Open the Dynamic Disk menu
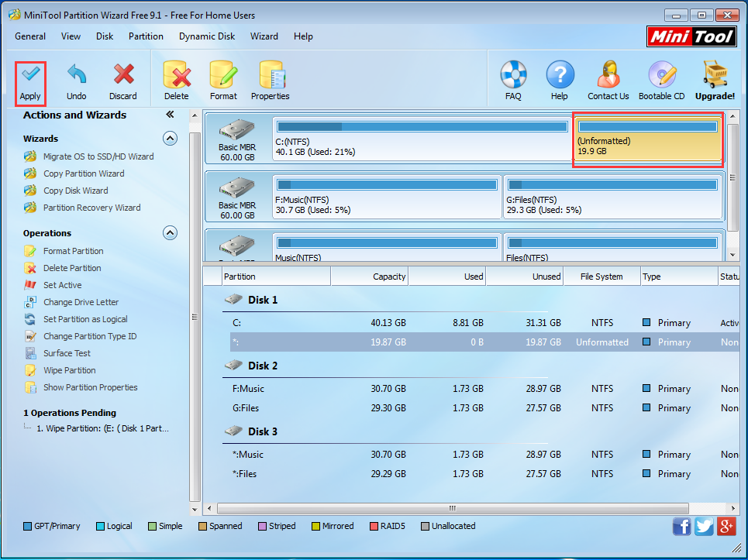Screen dimensions: 748x560 (207, 36)
